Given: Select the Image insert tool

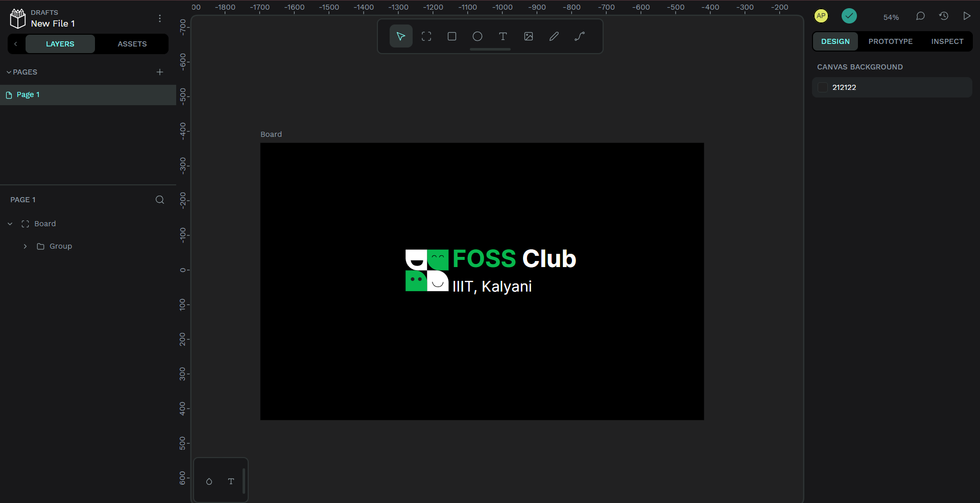Looking at the screenshot, I should pos(529,36).
